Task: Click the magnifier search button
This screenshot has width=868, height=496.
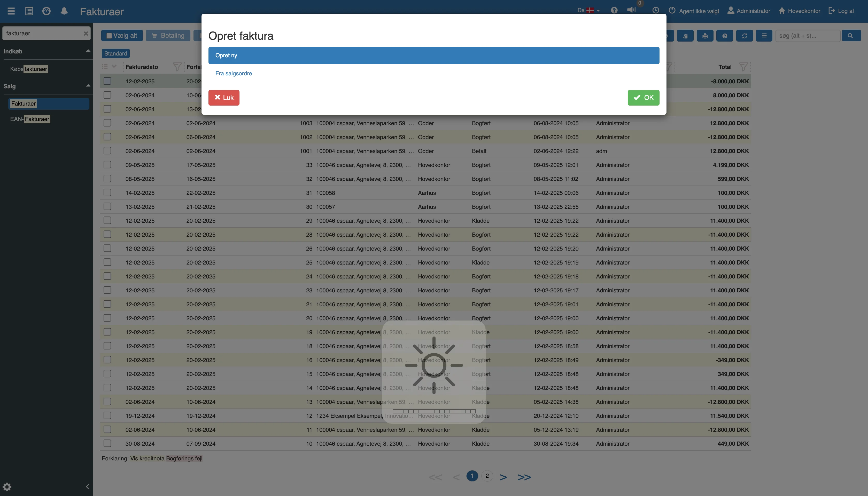Action: [x=851, y=36]
